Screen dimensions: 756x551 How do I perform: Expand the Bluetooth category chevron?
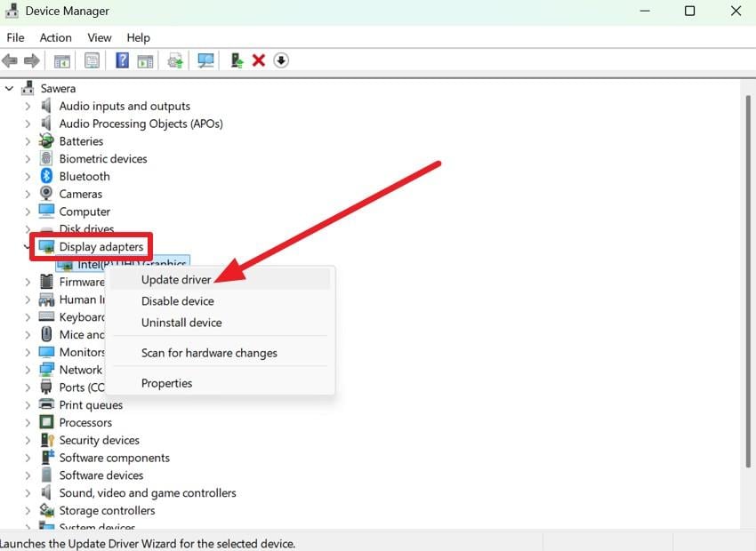[28, 176]
